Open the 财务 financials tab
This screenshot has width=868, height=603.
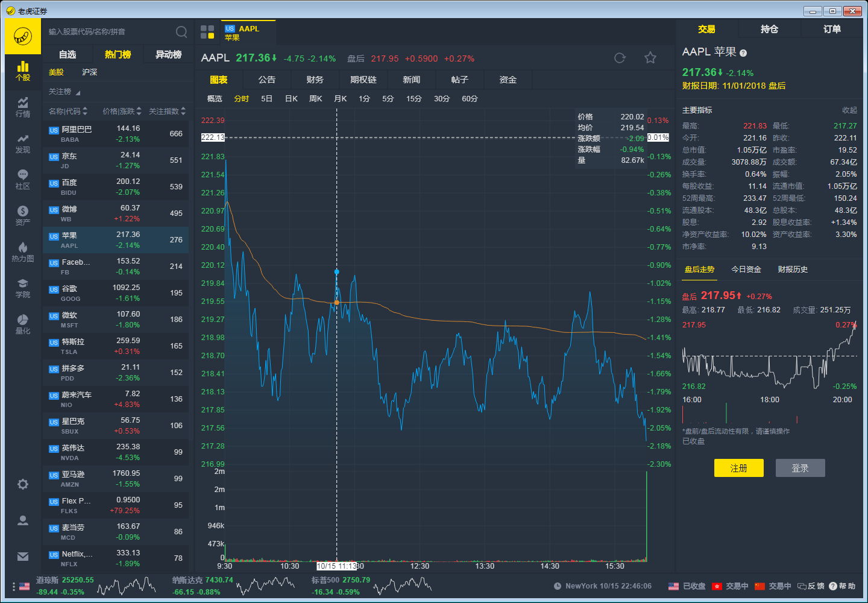315,80
